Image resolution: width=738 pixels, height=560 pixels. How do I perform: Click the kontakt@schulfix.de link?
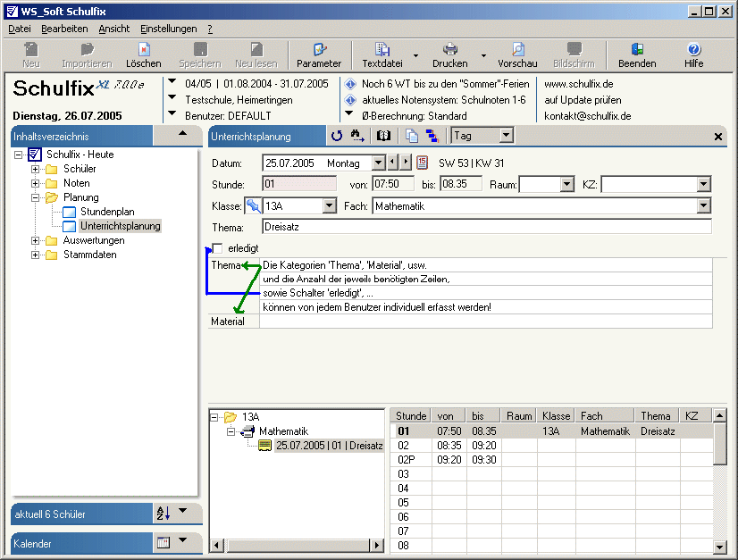pos(587,116)
